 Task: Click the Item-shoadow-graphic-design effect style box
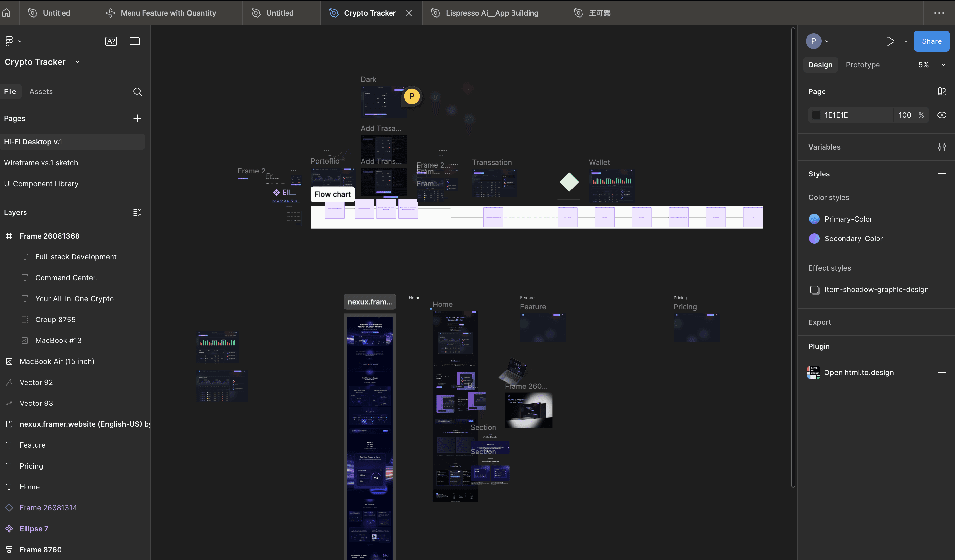(814, 290)
